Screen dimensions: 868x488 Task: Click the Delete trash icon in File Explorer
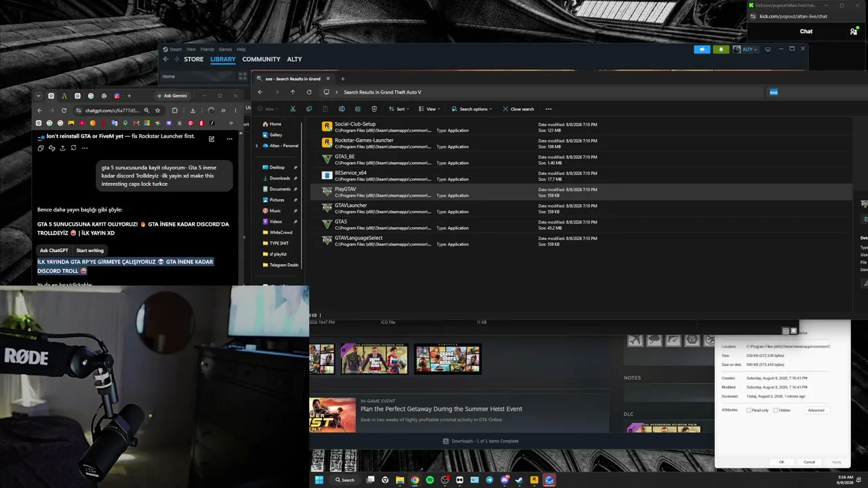pyautogui.click(x=374, y=109)
